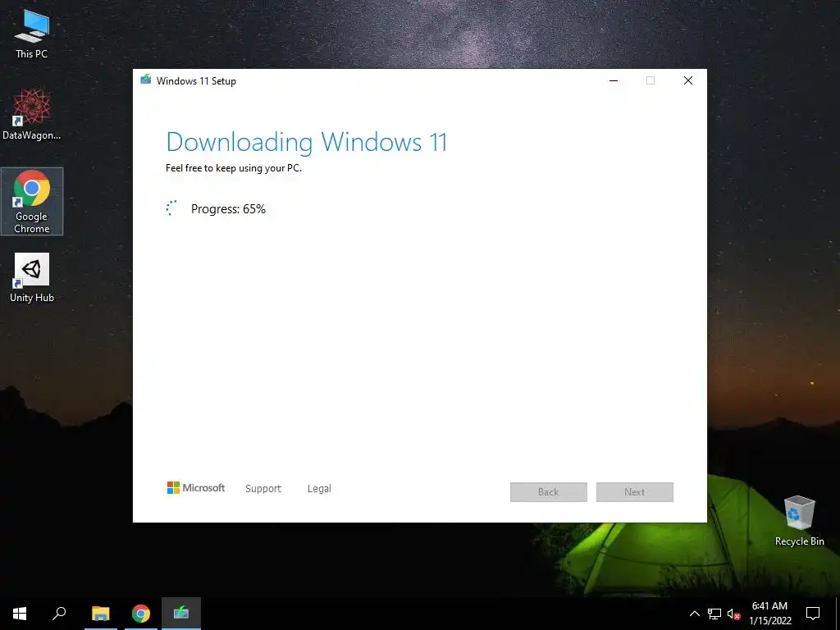Open Chrome from the taskbar
840x630 pixels.
click(x=141, y=614)
